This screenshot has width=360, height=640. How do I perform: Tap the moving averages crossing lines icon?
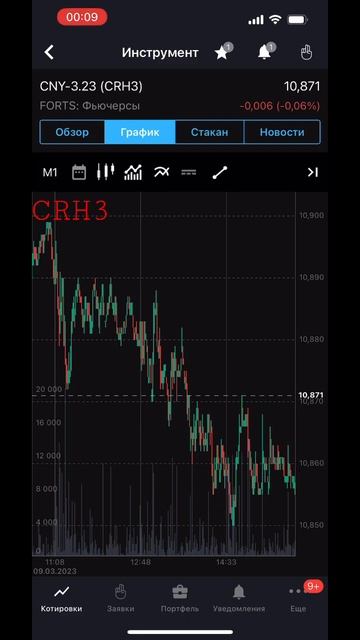pyautogui.click(x=162, y=172)
